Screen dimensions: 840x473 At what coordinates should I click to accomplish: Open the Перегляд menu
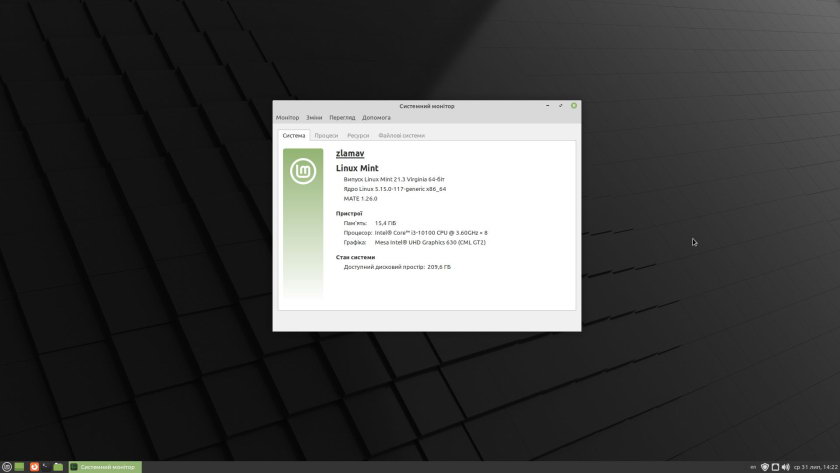[x=342, y=117]
